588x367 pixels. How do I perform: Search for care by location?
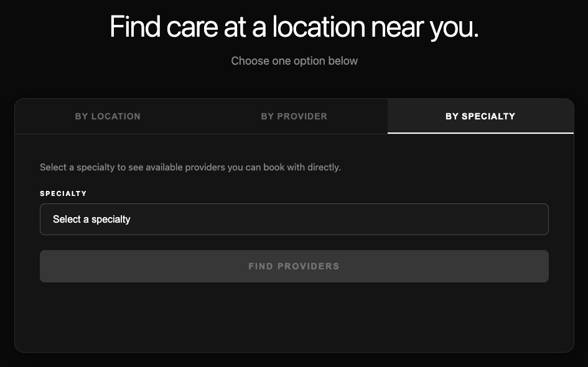(108, 116)
